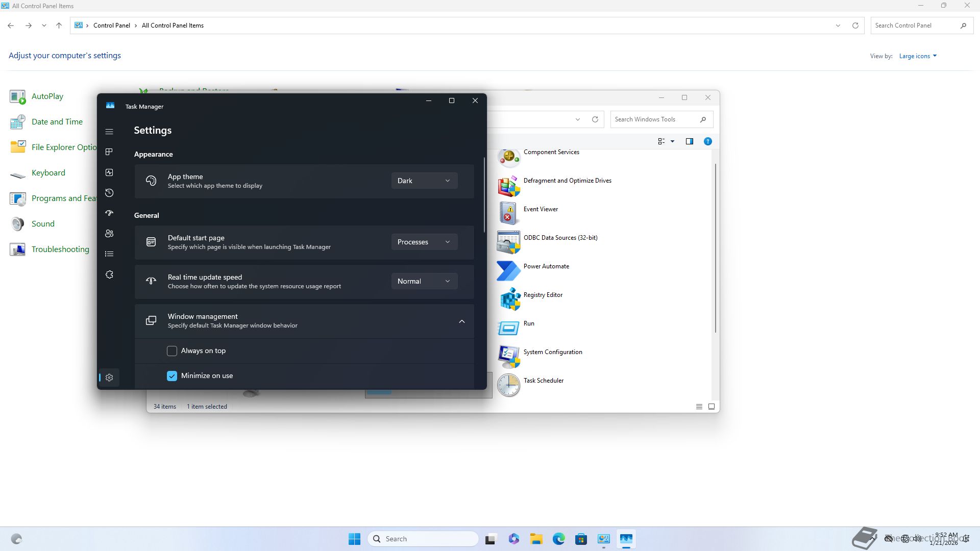Image resolution: width=980 pixels, height=551 pixels.
Task: Open the App theme Dark dropdown
Action: click(x=424, y=181)
